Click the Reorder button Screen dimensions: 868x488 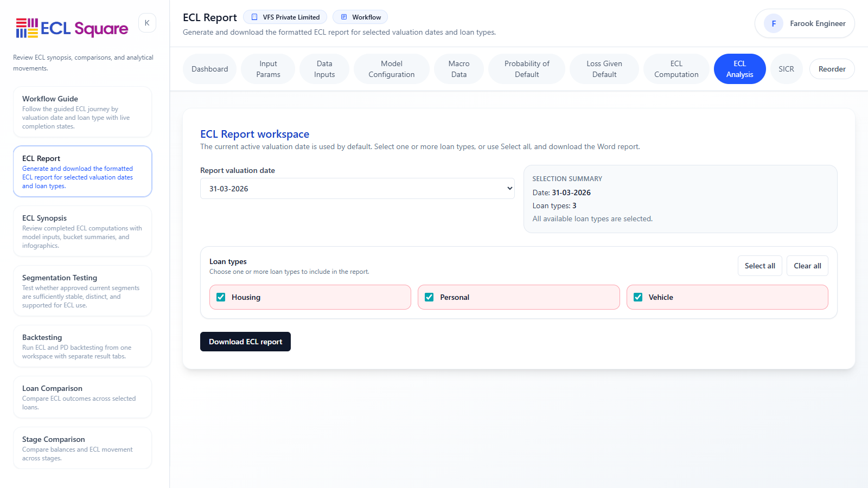click(x=832, y=69)
